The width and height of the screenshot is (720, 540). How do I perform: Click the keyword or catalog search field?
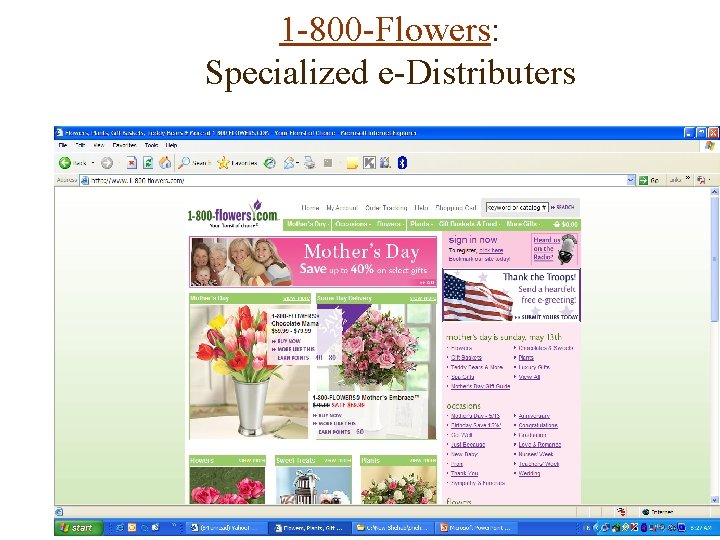pyautogui.click(x=517, y=208)
